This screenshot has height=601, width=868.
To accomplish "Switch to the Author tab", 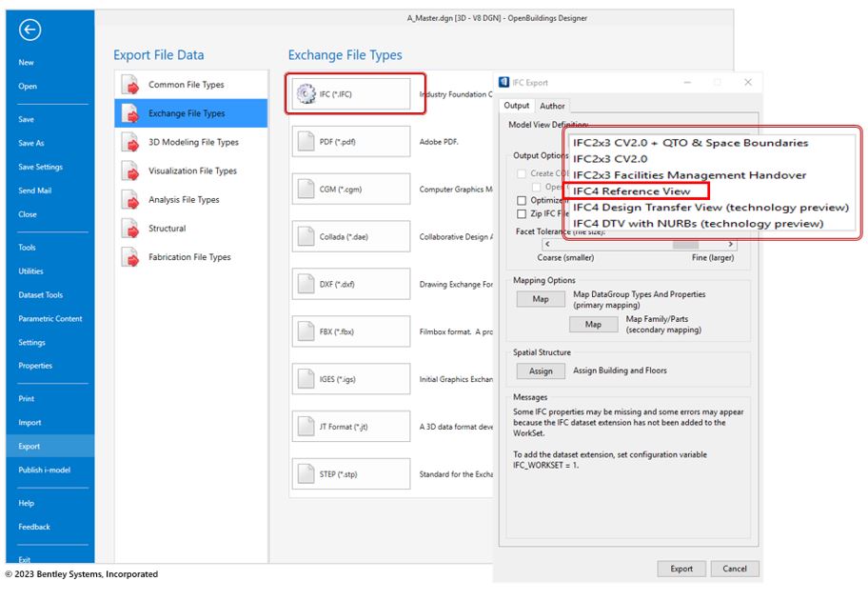I will click(x=552, y=106).
